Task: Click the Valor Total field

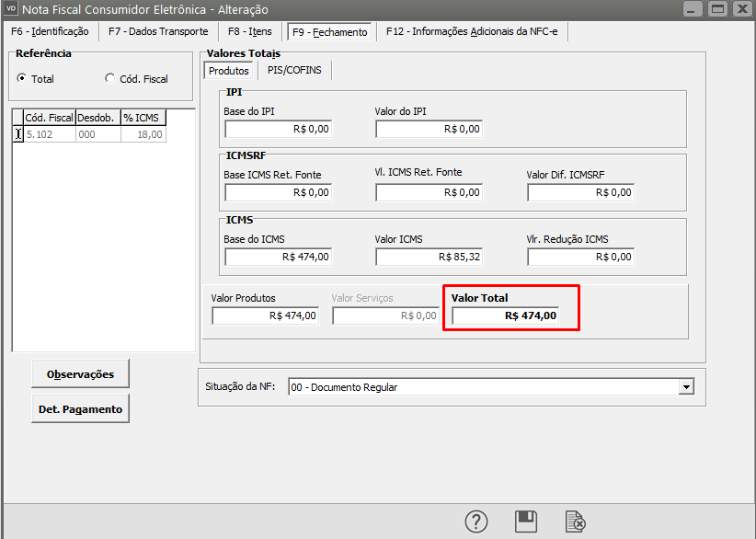Action: [x=505, y=315]
